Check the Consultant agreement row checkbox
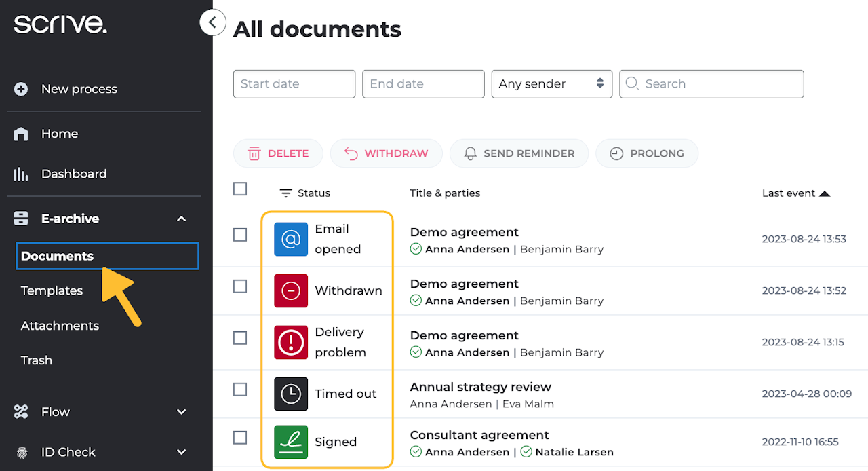868x471 pixels. pos(240,438)
